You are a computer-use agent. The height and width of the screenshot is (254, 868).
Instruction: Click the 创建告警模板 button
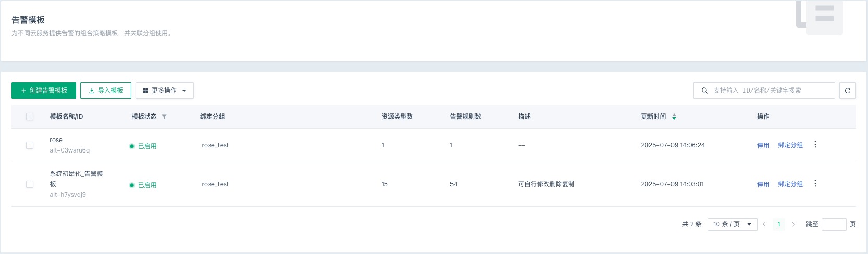pos(44,91)
